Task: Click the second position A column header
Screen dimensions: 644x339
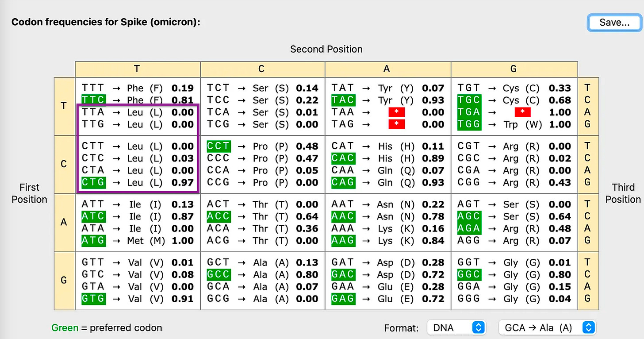Action: pos(388,69)
